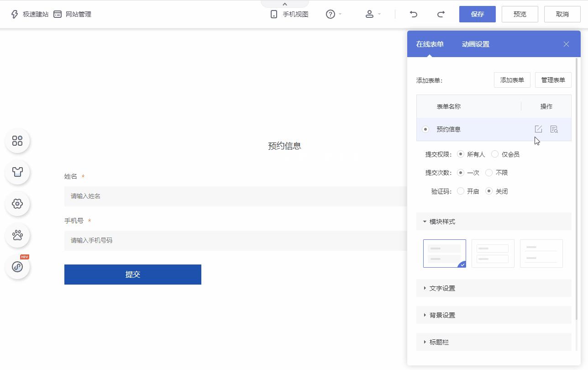
Task: Expand the 标题栏 section
Action: click(x=494, y=342)
